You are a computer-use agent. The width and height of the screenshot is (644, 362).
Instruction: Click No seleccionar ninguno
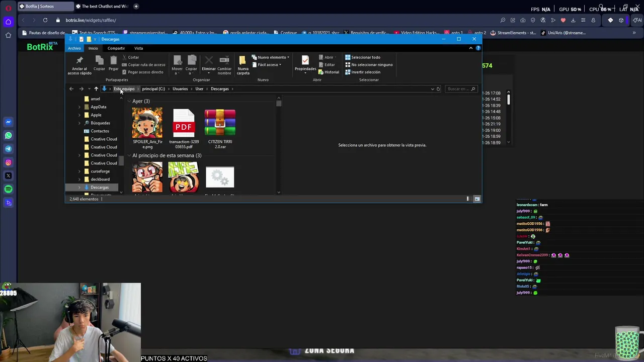(369, 65)
